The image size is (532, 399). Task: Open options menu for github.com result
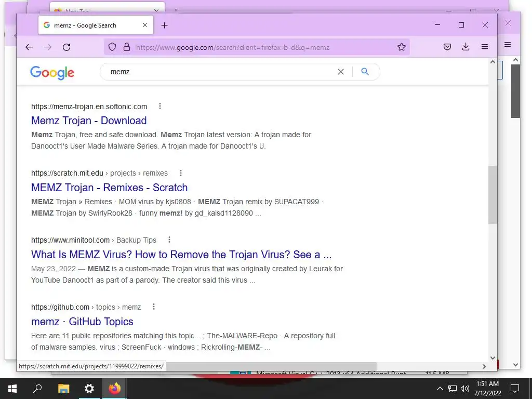point(153,307)
